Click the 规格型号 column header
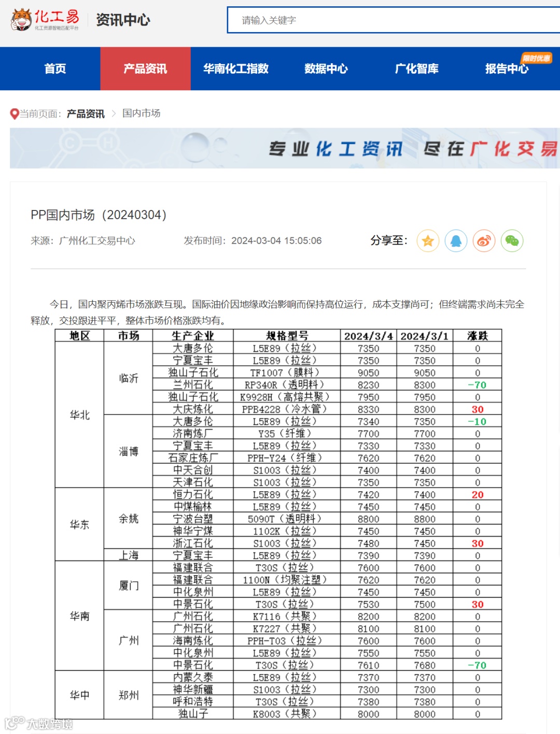 point(287,335)
